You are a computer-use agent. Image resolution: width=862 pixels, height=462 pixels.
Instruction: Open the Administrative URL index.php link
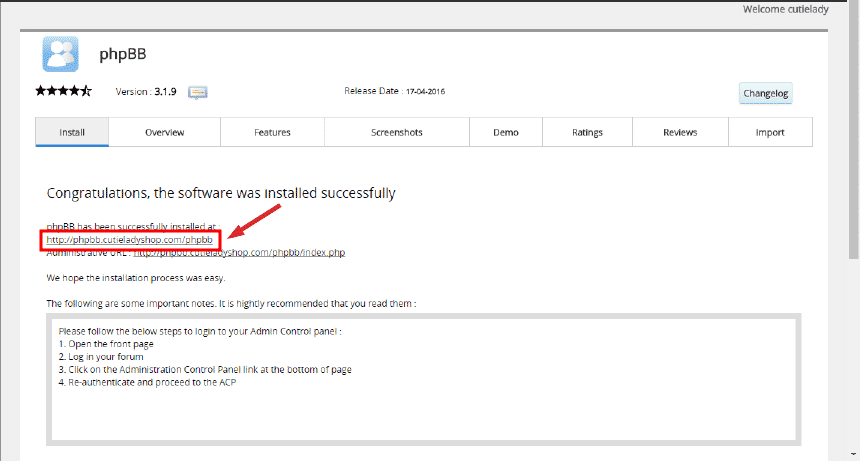pos(239,252)
